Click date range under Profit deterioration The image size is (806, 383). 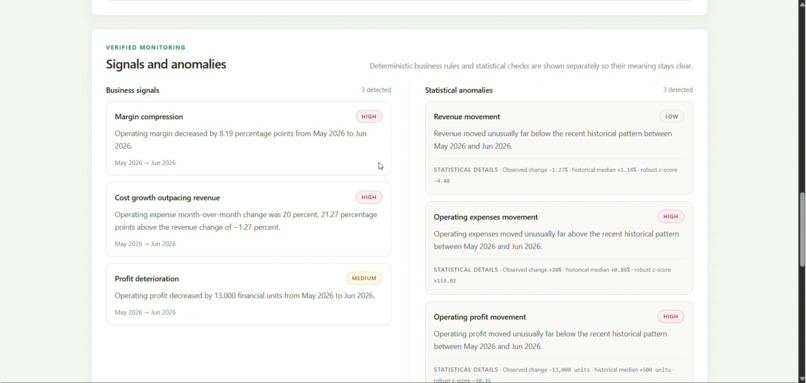(x=145, y=313)
